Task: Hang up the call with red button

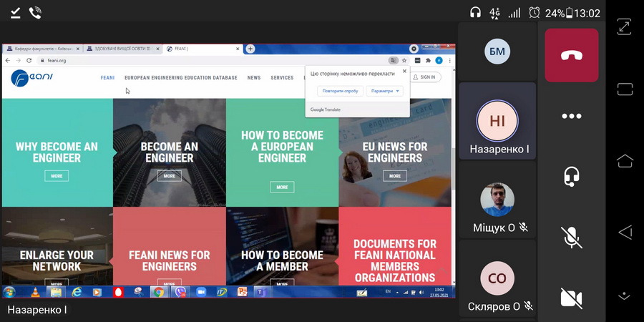Action: (x=571, y=55)
